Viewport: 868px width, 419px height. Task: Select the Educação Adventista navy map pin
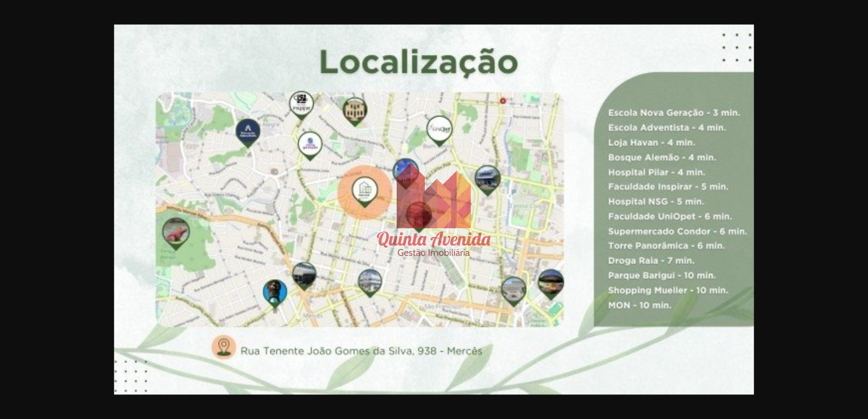(248, 131)
